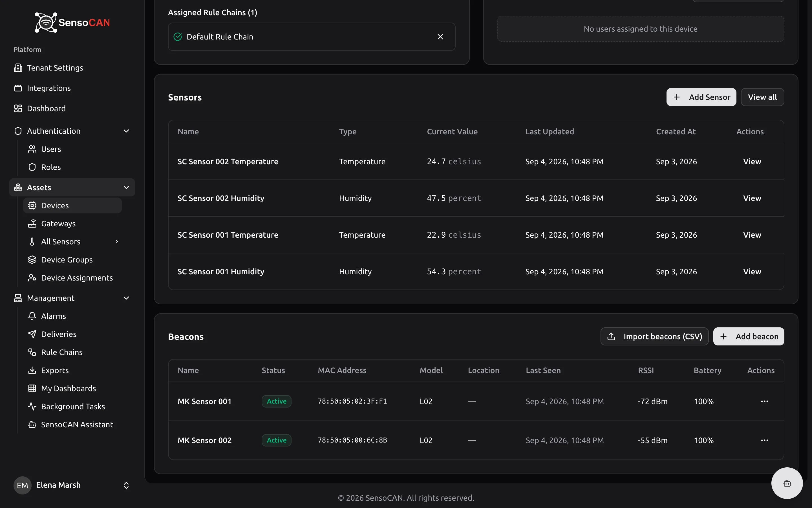The width and height of the screenshot is (812, 508).
Task: Click Import beacons (CSV) button
Action: tap(654, 336)
